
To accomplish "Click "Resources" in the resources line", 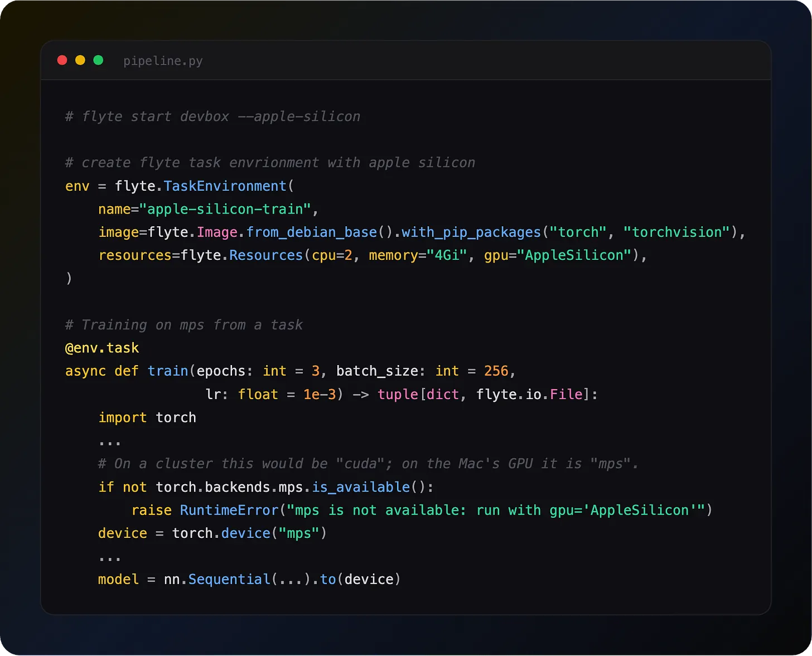I will pyautogui.click(x=266, y=255).
